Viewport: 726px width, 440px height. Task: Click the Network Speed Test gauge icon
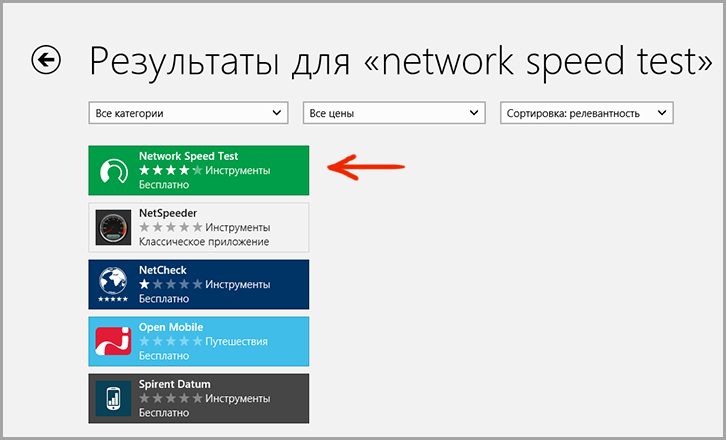coord(114,170)
